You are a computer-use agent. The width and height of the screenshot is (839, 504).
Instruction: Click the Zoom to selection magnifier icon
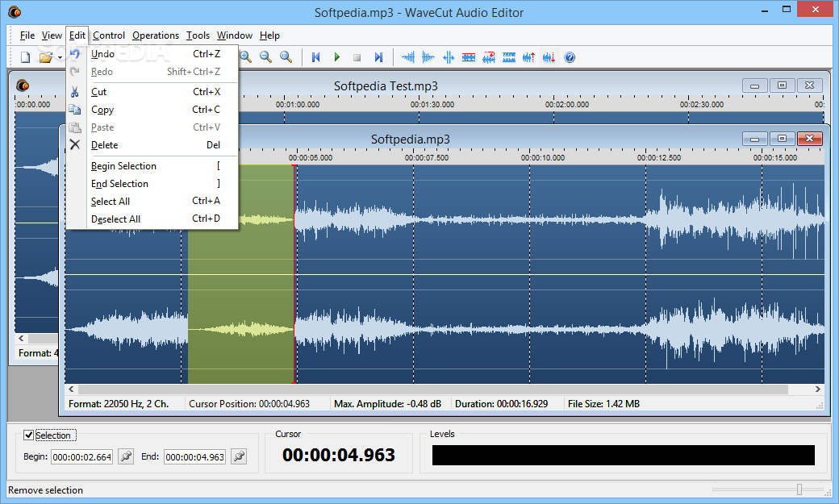click(x=286, y=57)
